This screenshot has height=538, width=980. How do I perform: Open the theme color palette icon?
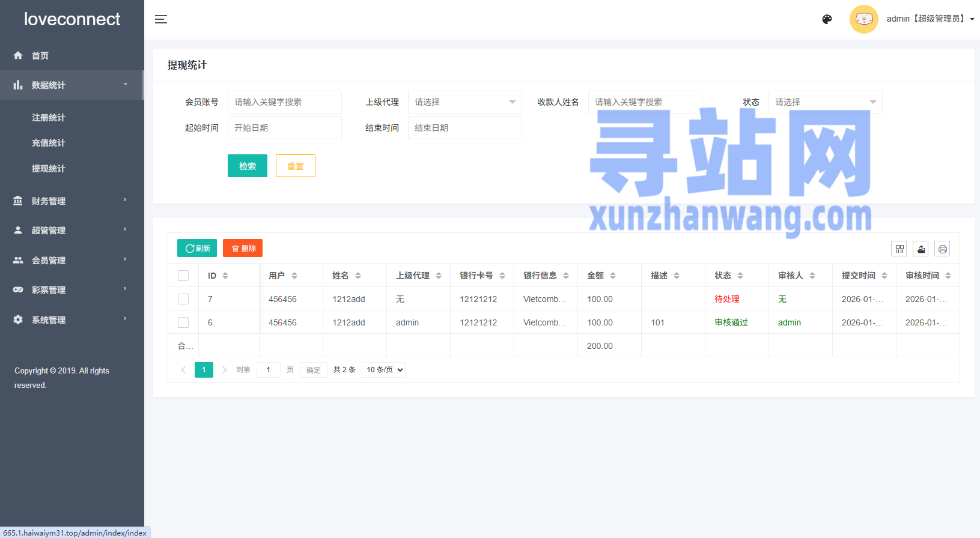tap(827, 19)
